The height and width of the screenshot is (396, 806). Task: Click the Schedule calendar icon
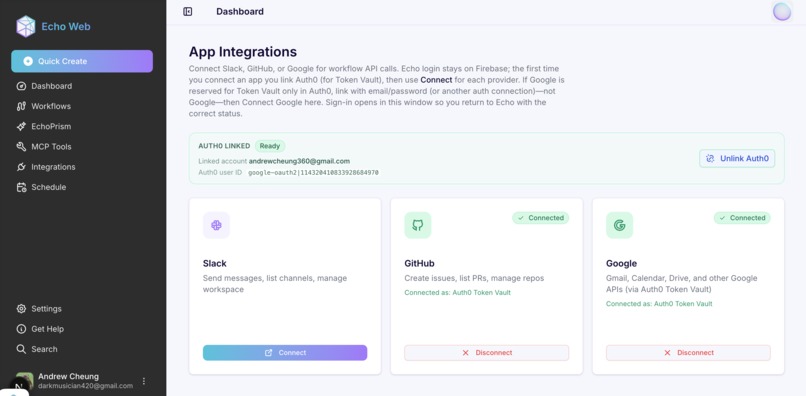tap(21, 187)
